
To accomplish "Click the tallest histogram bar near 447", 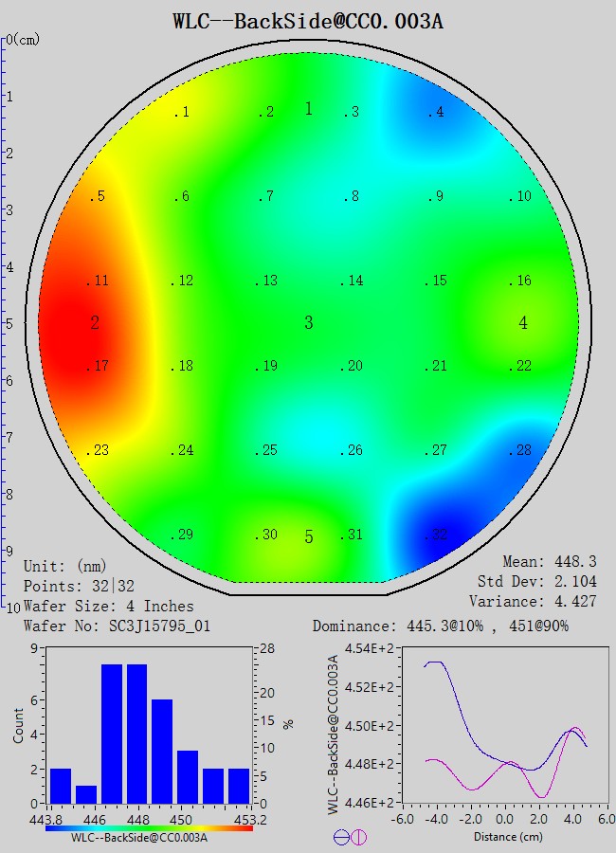I will pos(112,734).
